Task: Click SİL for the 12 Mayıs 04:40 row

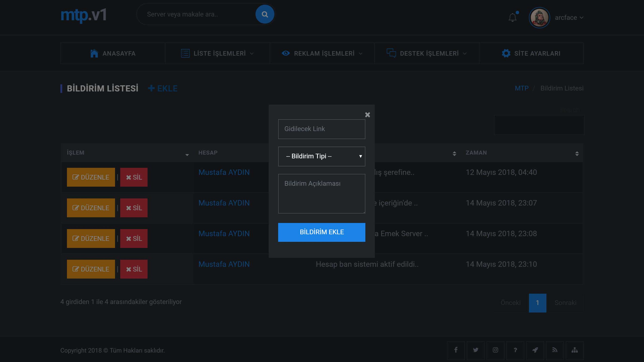Action: pyautogui.click(x=134, y=177)
